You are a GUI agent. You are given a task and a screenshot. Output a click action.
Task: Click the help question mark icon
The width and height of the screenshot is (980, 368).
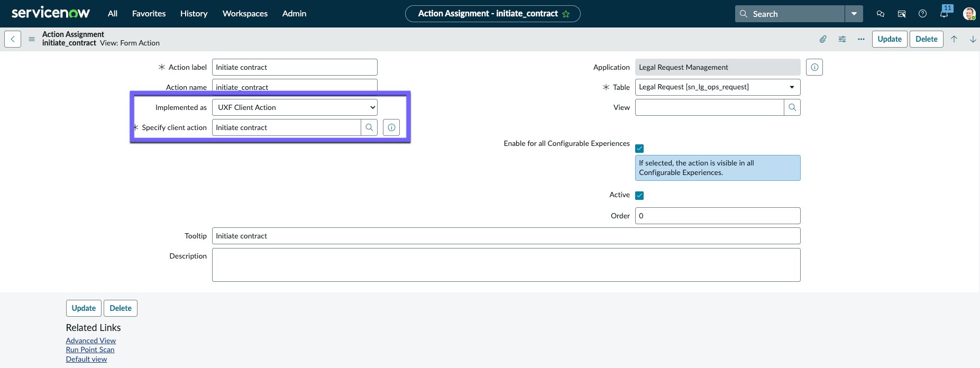(922, 14)
